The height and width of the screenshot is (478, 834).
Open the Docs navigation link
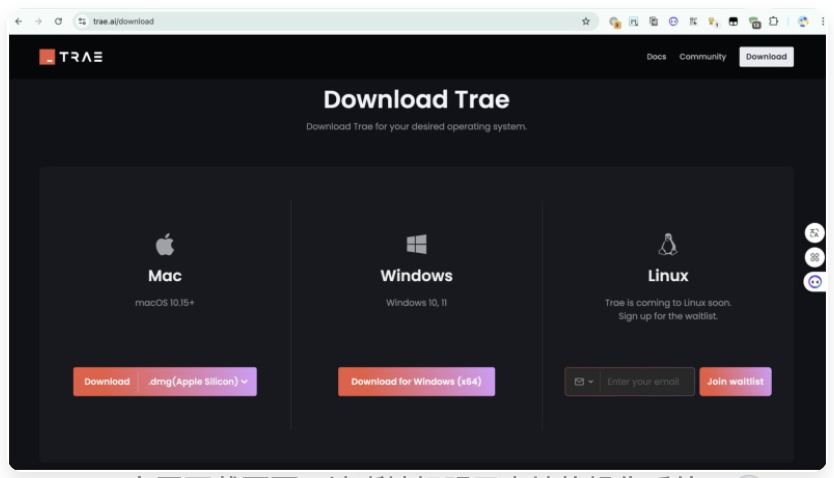[x=656, y=57]
